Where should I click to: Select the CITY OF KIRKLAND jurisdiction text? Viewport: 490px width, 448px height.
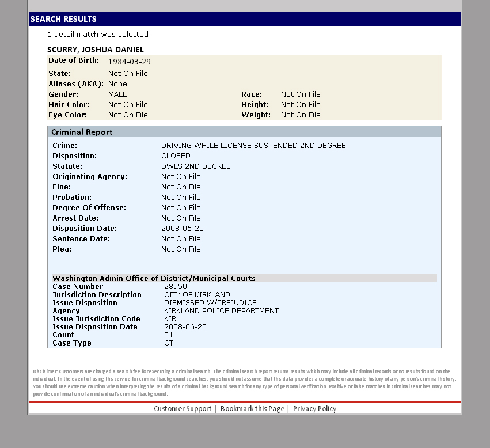point(197,295)
